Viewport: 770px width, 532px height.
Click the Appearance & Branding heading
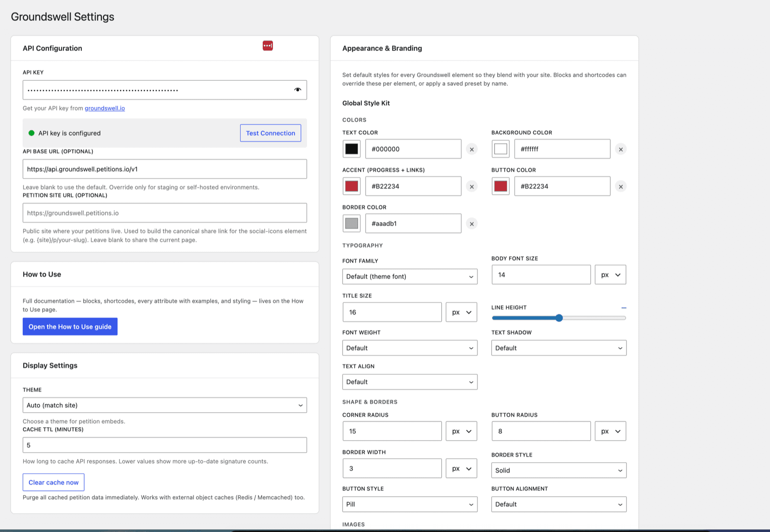coord(382,48)
